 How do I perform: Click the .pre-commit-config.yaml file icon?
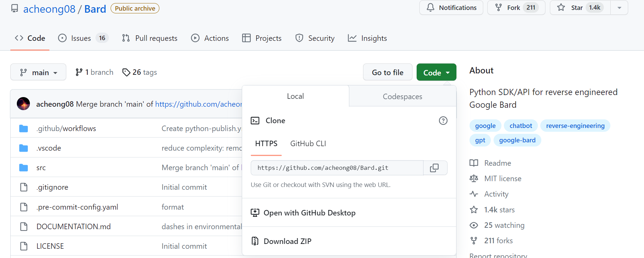coord(24,207)
